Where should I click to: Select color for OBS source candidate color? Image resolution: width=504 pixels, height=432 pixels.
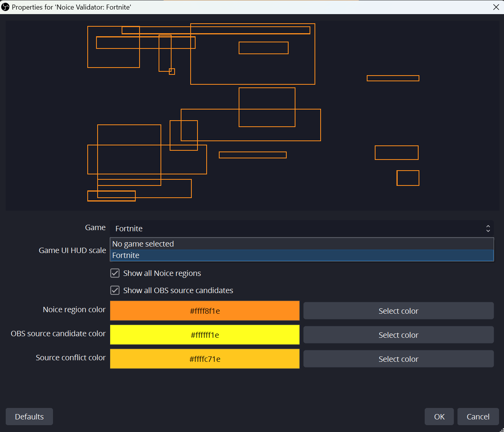[x=398, y=335]
